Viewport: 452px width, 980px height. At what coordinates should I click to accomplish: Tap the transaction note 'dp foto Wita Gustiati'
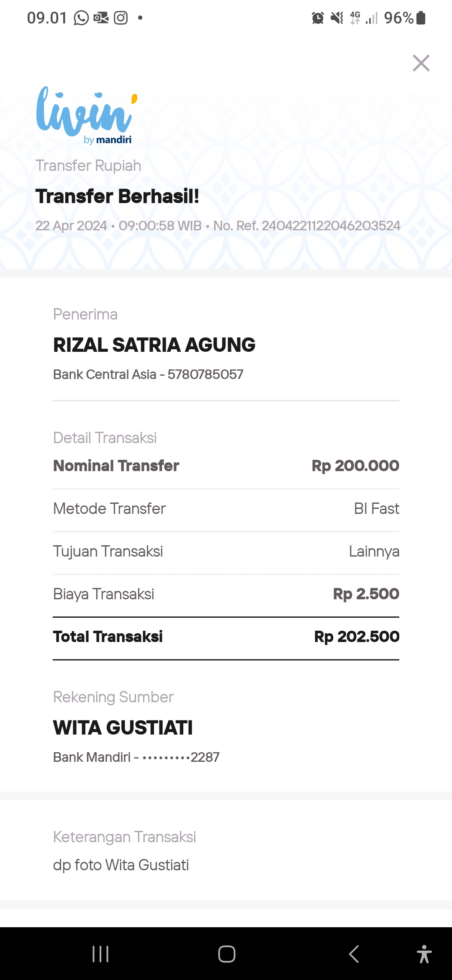coord(121,865)
